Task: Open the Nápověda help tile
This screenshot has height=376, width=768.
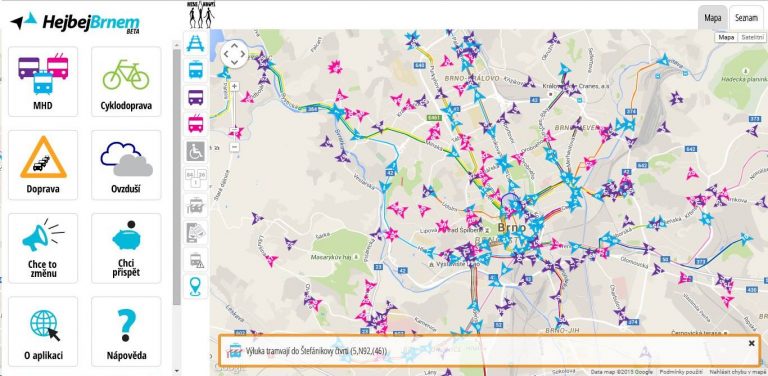Action: coord(126,331)
